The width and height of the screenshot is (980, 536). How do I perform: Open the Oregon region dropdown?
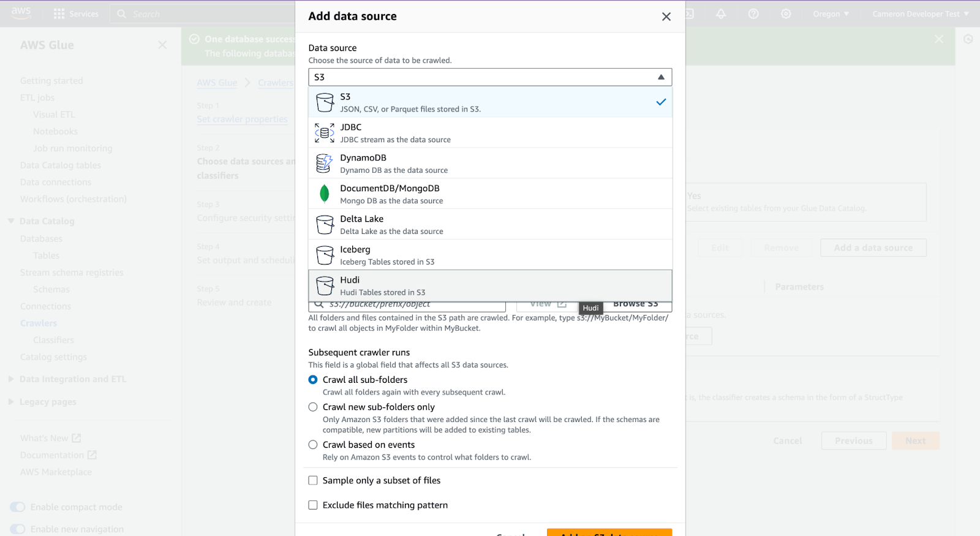coord(831,13)
